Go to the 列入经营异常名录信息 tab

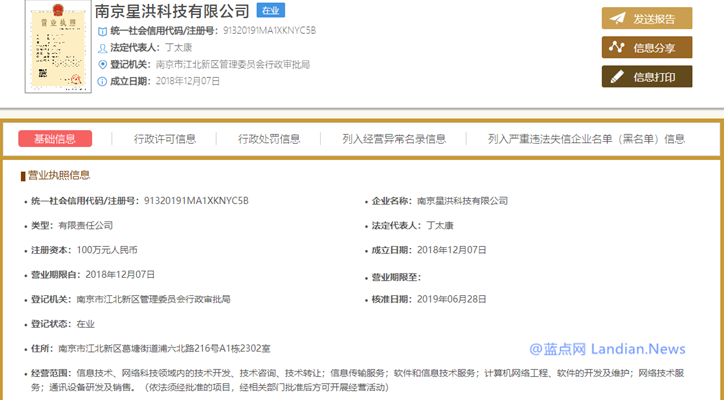[x=394, y=139]
